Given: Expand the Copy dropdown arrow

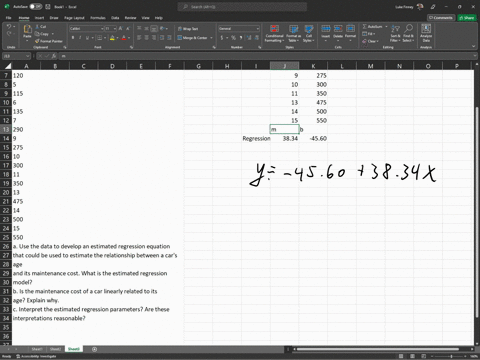Looking at the screenshot, I should pyautogui.click(x=53, y=34).
